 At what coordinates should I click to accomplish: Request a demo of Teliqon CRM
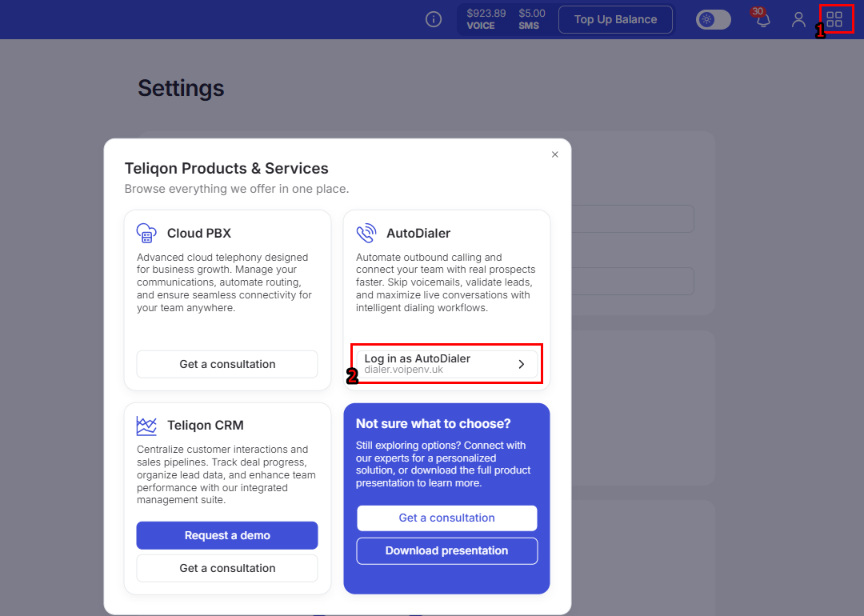[227, 535]
